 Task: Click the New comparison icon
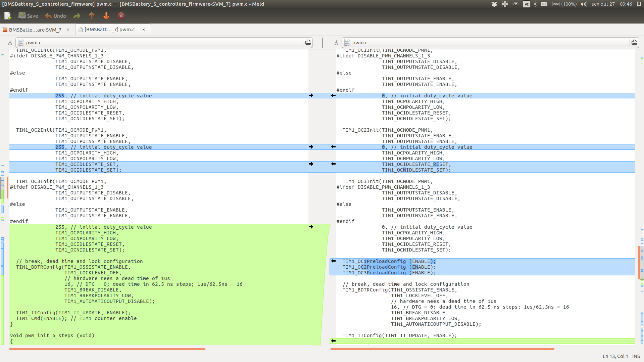7,16
